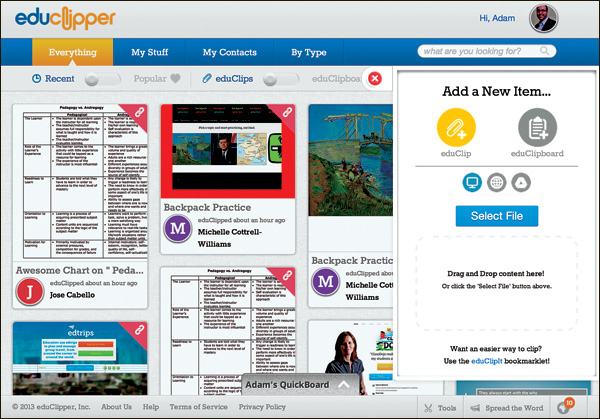Close the Add a New Item panel
The image size is (600, 419).
[375, 78]
